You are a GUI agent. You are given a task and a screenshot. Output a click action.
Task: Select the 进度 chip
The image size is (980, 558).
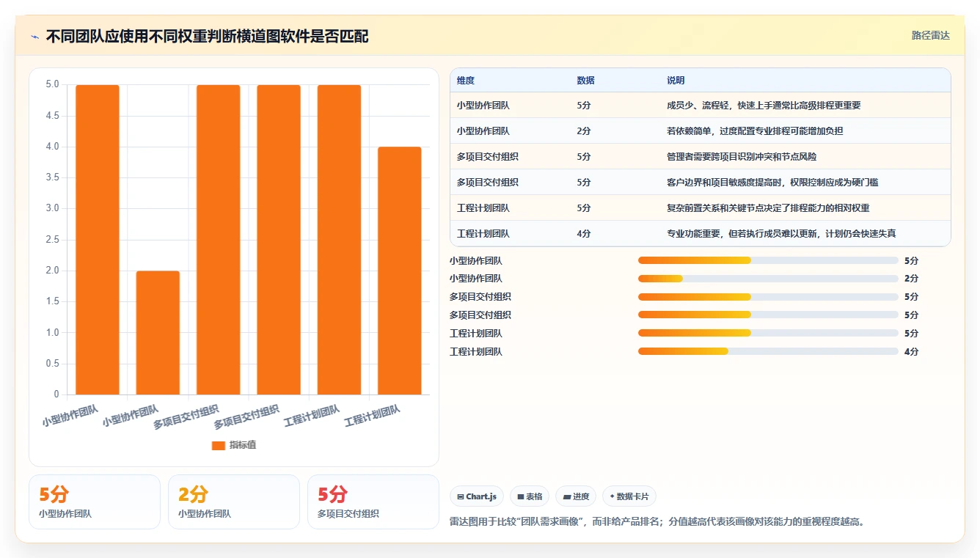576,496
